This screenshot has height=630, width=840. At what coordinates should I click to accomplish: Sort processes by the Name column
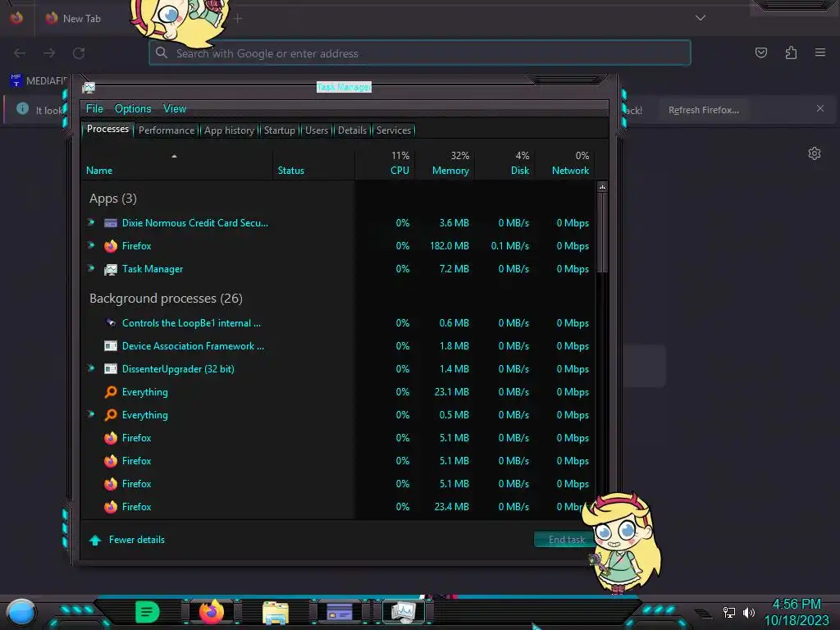177,164
